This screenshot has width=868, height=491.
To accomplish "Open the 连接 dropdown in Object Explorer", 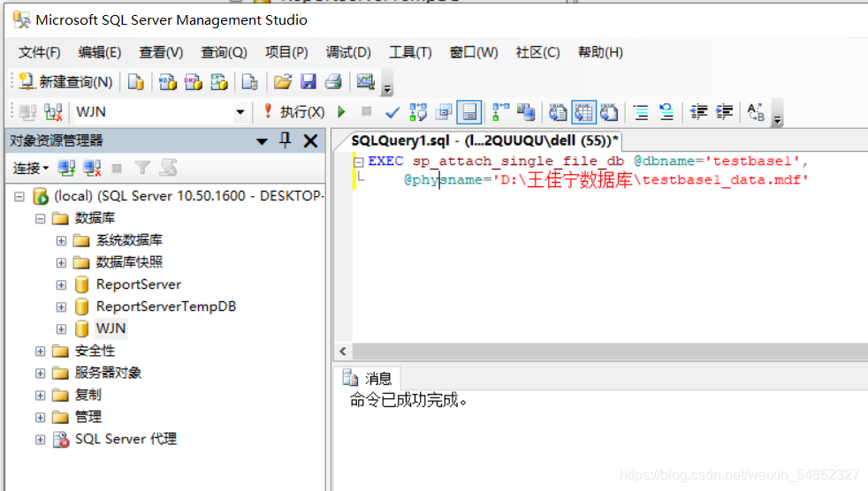I will tap(30, 168).
